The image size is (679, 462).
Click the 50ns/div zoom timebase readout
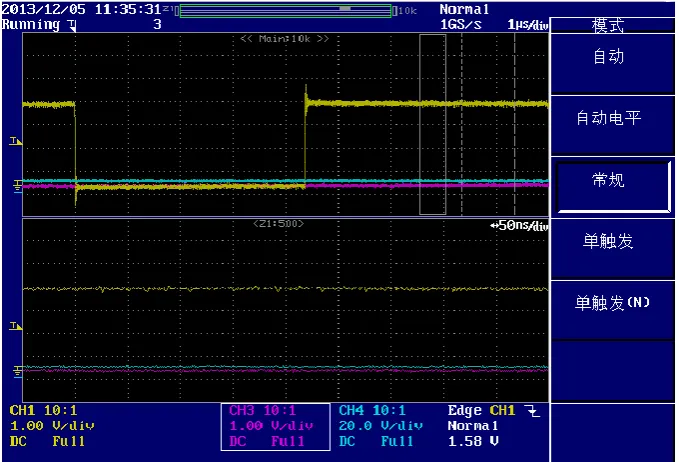(520, 225)
